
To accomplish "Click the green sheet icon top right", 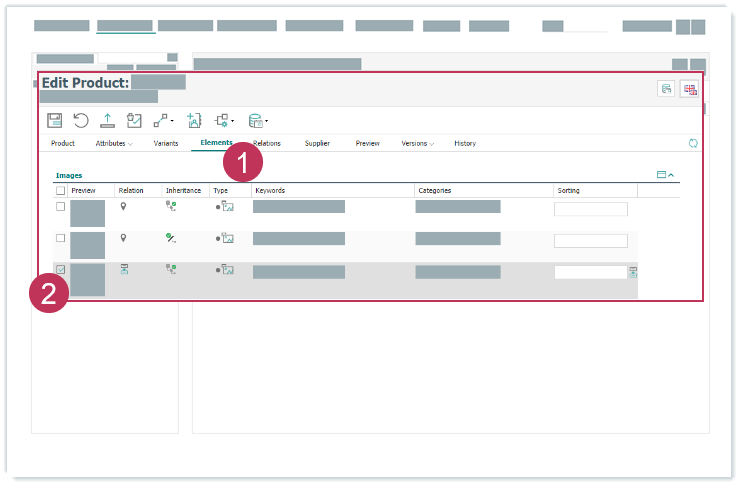I will click(x=666, y=89).
